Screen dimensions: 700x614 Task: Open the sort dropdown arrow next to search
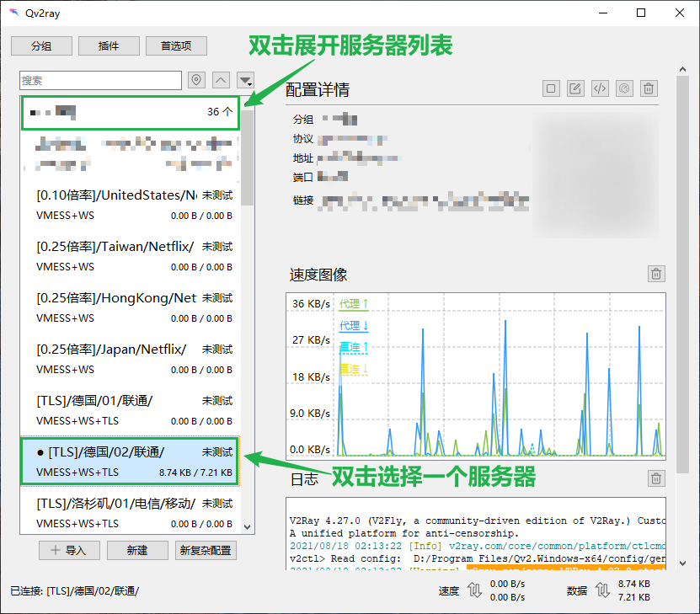pyautogui.click(x=245, y=80)
